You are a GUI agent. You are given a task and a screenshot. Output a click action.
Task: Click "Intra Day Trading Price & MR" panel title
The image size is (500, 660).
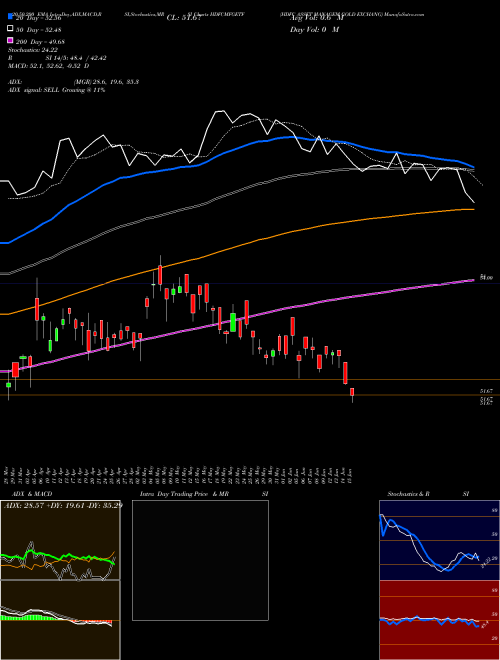coord(184,494)
